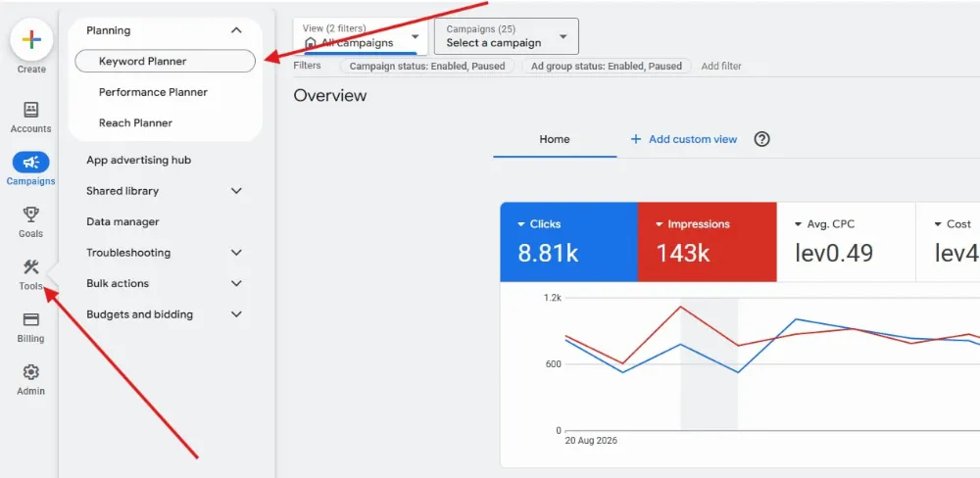
Task: Switch to the Home tab
Action: [x=555, y=139]
